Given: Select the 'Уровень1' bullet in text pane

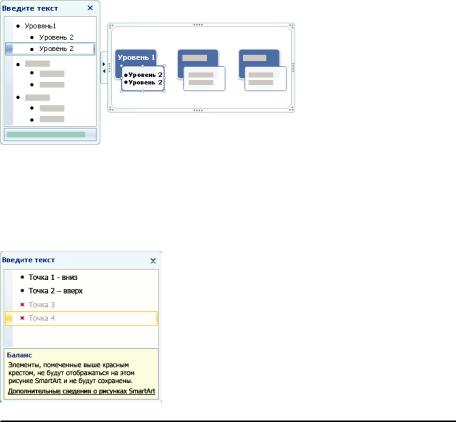Looking at the screenshot, I should 40,26.
